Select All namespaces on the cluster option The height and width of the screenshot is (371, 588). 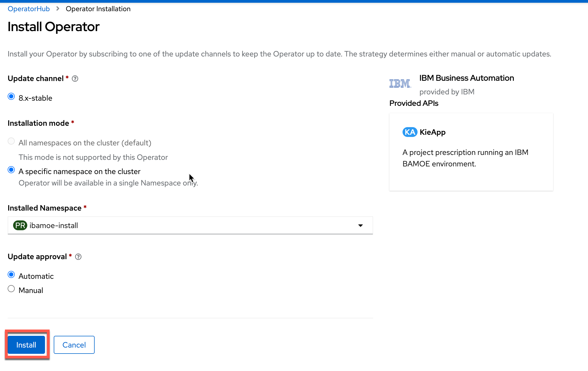click(x=11, y=141)
